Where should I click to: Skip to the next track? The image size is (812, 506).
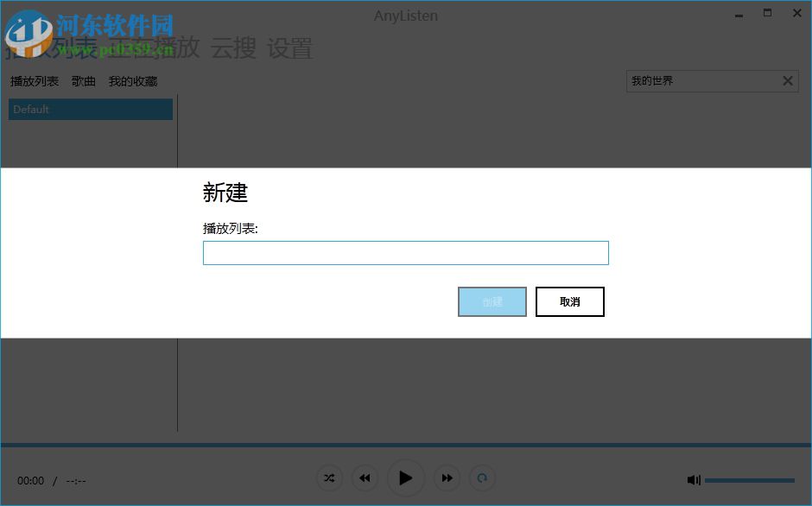447,478
